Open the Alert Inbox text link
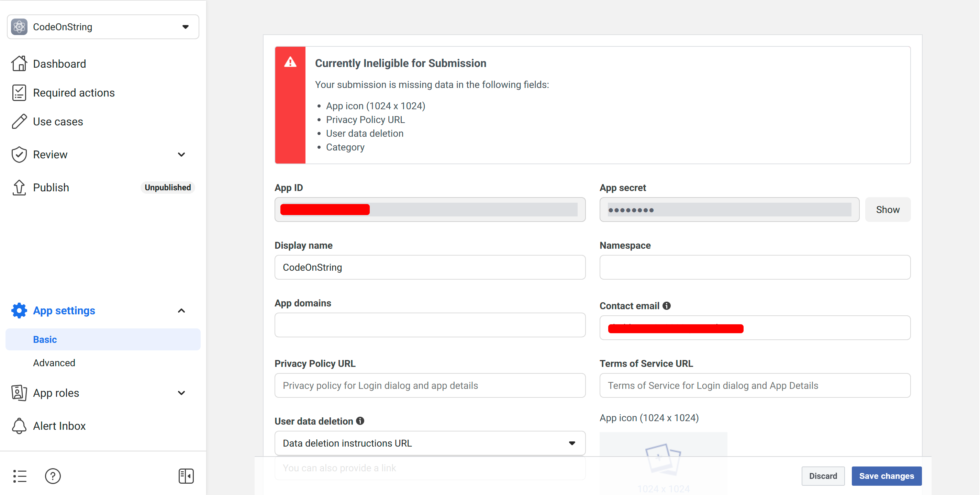 [x=59, y=426]
